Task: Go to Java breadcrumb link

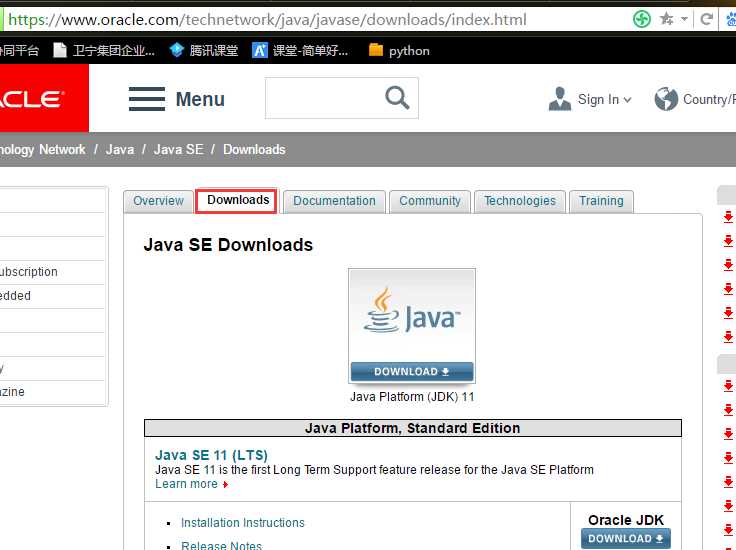Action: pos(120,149)
